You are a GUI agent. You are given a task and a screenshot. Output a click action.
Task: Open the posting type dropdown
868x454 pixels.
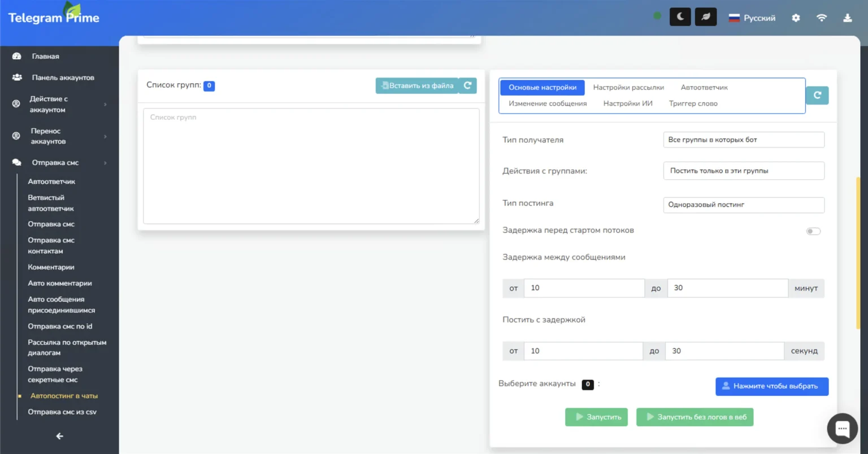(743, 205)
